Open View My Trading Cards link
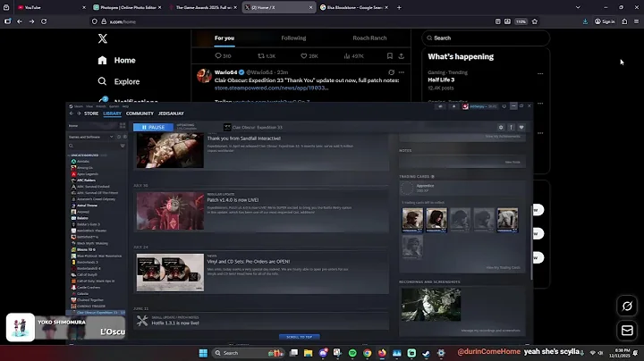Image resolution: width=644 pixels, height=361 pixels. (503, 267)
